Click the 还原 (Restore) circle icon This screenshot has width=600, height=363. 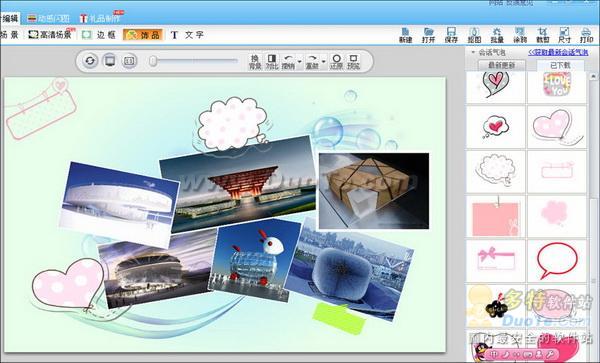(x=336, y=62)
